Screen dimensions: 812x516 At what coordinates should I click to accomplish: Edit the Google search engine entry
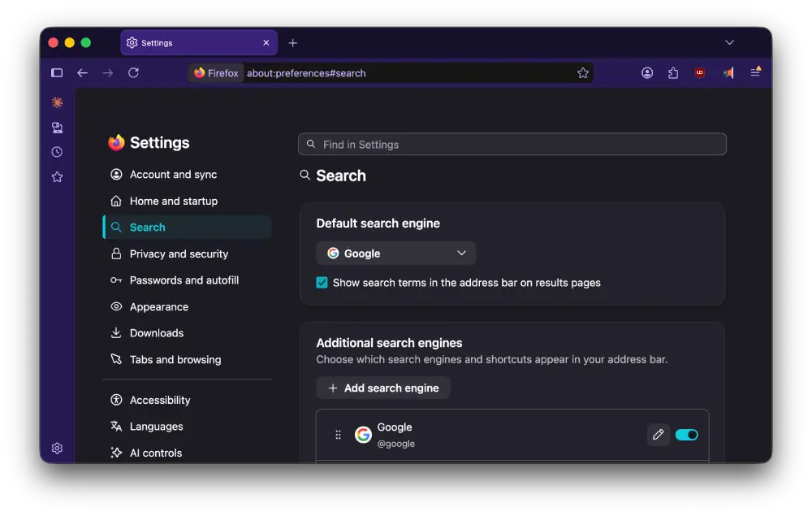(x=659, y=435)
